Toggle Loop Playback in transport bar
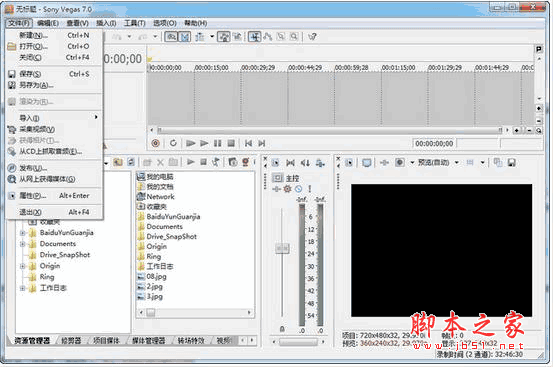The image size is (553, 367). (x=173, y=143)
